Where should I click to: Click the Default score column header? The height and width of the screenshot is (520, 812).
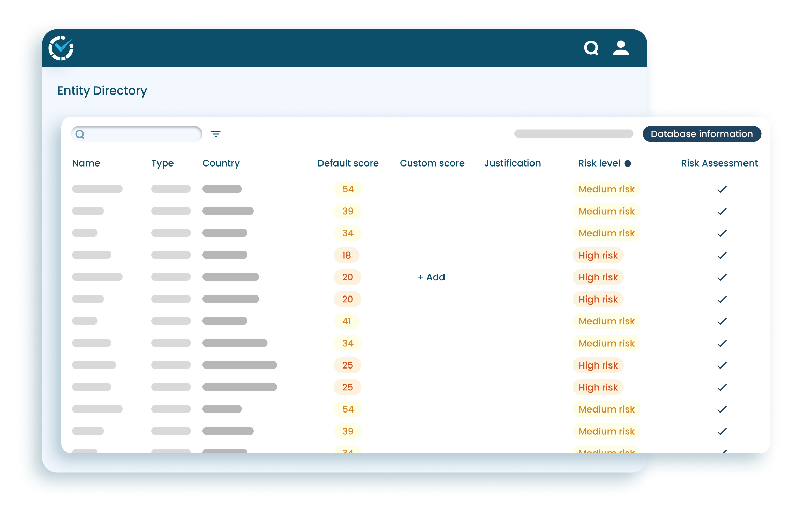pos(348,163)
